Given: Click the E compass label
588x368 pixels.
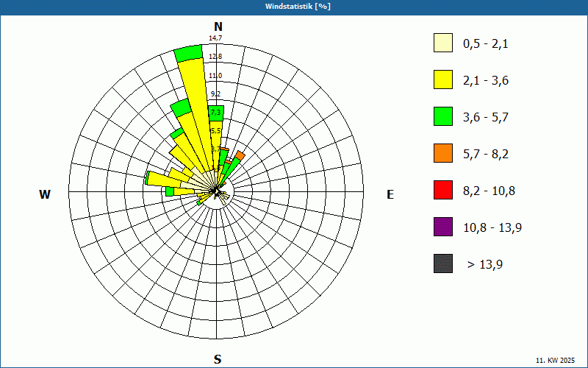Looking at the screenshot, I should [x=390, y=194].
